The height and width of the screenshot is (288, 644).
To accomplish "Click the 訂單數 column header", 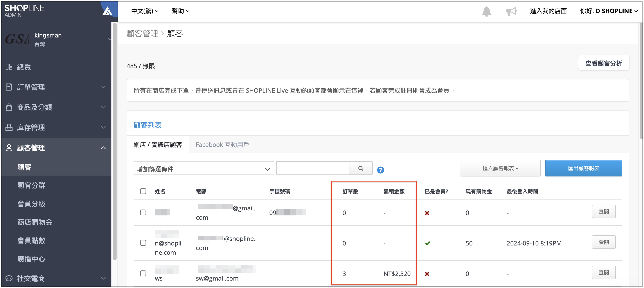I will pyautogui.click(x=350, y=191).
